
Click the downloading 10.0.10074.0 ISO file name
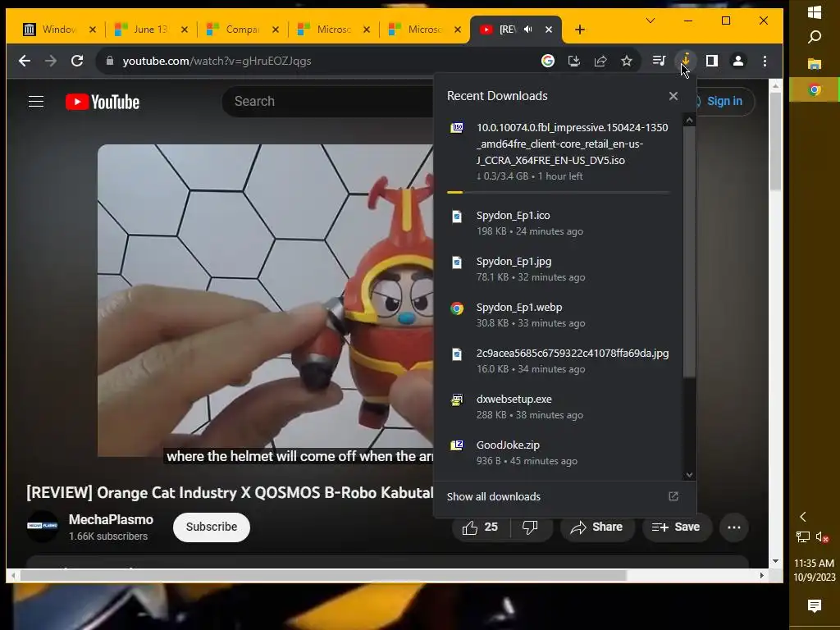tap(572, 144)
